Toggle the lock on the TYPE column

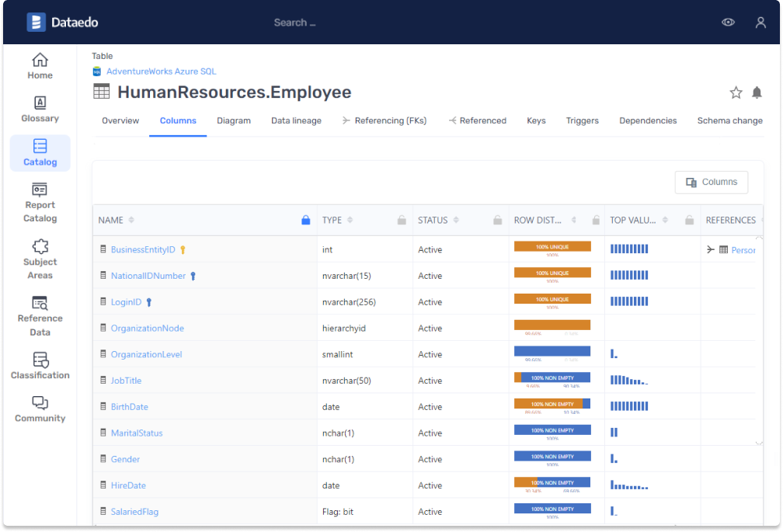[x=402, y=220]
